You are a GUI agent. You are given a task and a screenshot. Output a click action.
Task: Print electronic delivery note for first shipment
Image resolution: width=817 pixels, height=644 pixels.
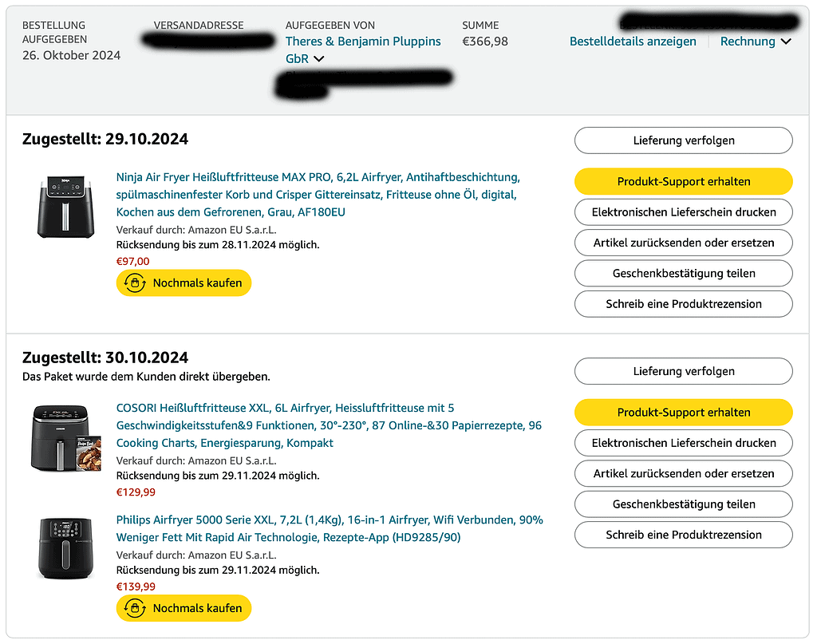click(684, 212)
